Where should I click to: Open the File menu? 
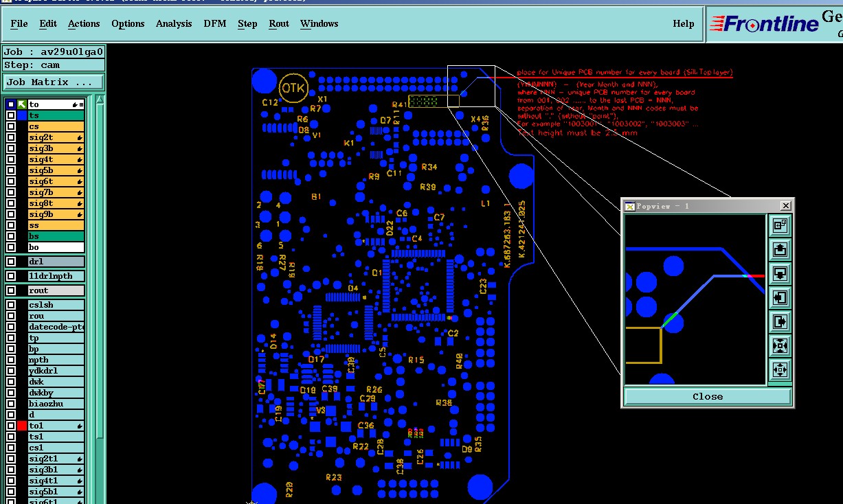click(x=19, y=23)
